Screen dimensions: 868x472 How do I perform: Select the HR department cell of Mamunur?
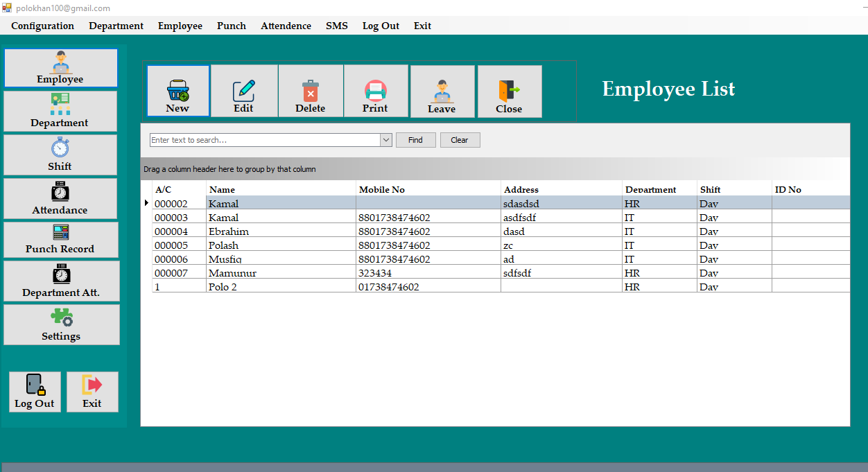coord(659,272)
